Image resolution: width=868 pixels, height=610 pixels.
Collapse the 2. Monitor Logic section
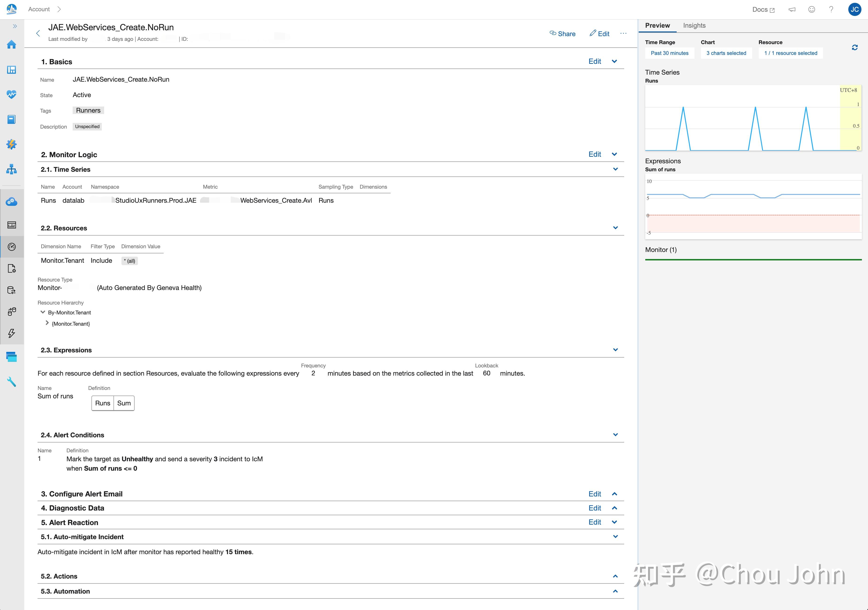[x=614, y=154]
